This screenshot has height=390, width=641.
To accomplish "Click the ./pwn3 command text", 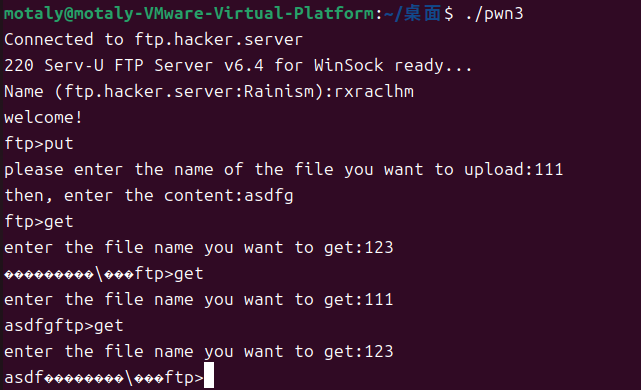I will 494,13.
